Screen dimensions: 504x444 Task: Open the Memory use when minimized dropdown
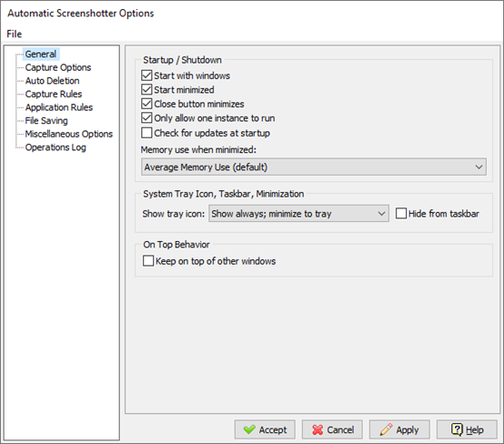(x=314, y=166)
